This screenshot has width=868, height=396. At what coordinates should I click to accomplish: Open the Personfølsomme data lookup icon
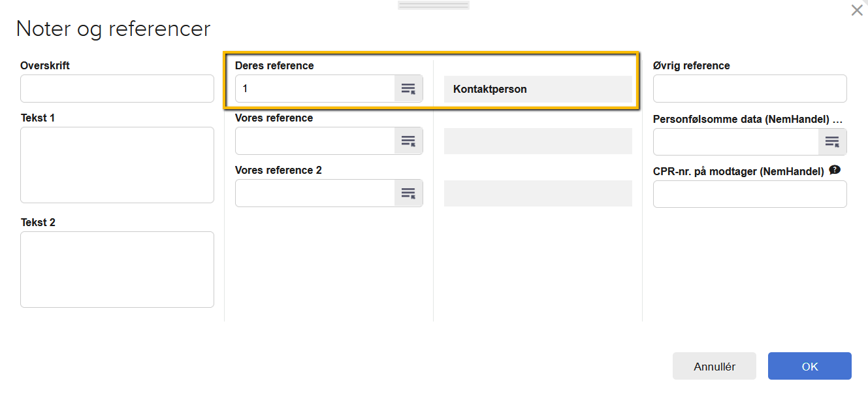pyautogui.click(x=832, y=142)
